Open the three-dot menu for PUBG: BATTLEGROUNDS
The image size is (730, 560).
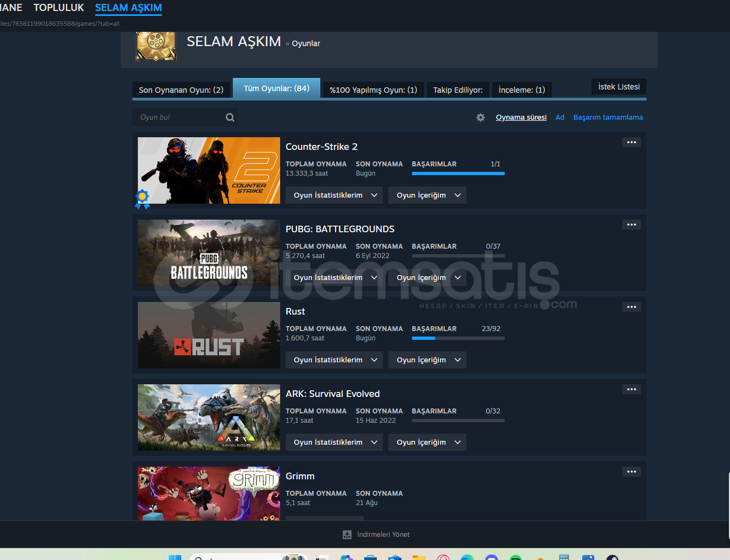632,225
